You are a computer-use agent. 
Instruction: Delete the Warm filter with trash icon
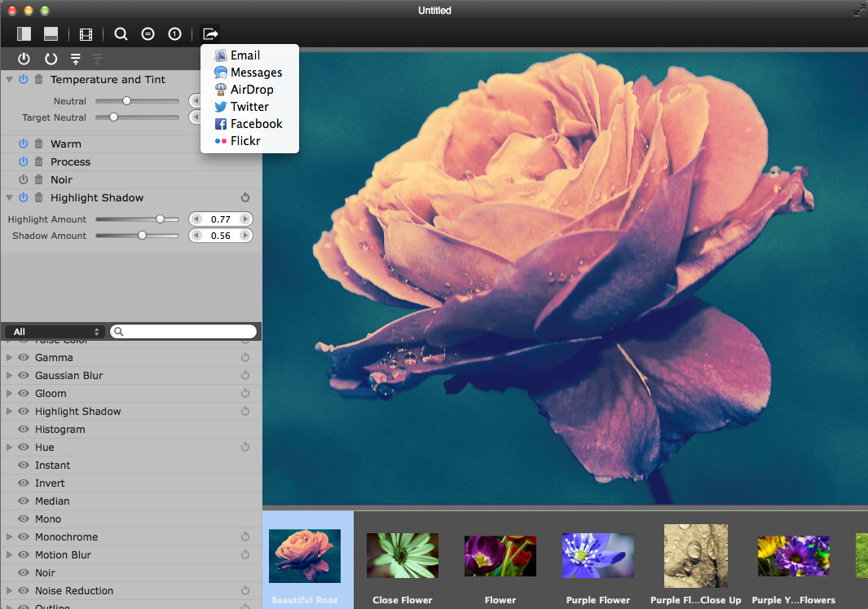[x=38, y=144]
